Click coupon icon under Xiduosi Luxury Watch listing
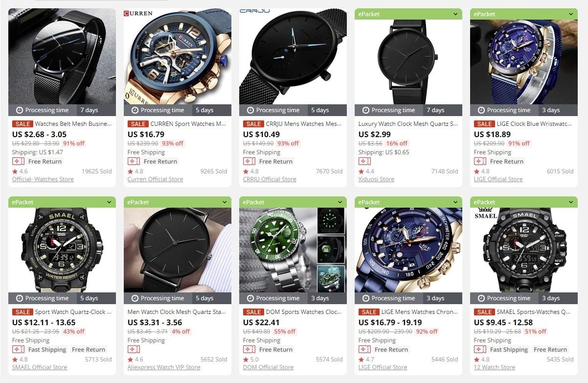The width and height of the screenshot is (588, 383). 364,161
